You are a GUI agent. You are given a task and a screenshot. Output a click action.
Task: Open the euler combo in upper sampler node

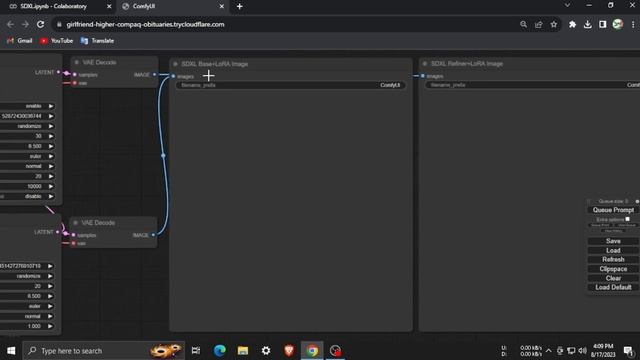[27, 156]
